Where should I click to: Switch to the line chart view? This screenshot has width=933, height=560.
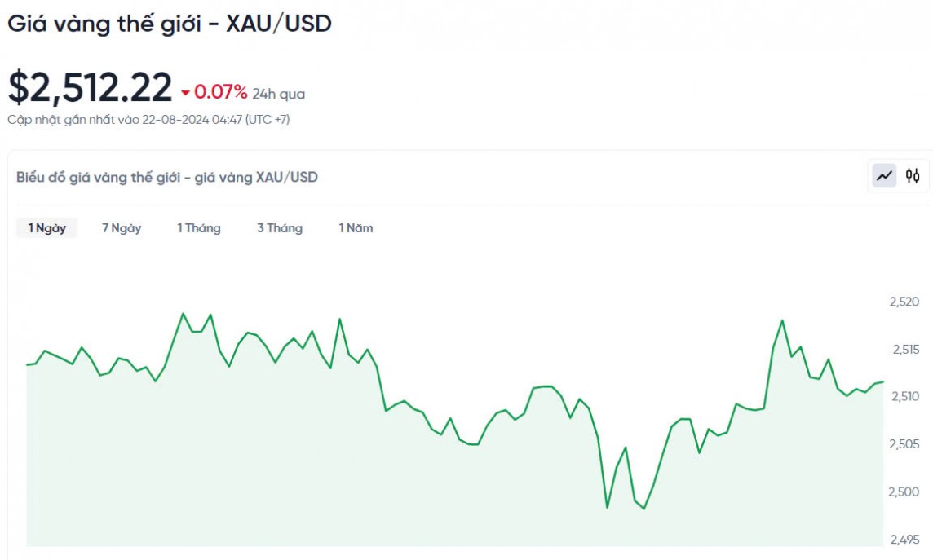click(x=884, y=175)
